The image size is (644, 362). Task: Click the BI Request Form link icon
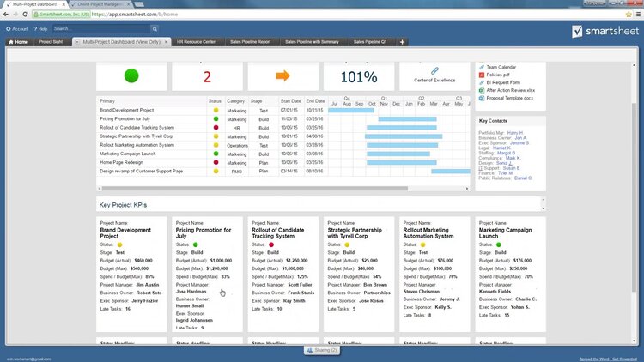[x=482, y=82]
